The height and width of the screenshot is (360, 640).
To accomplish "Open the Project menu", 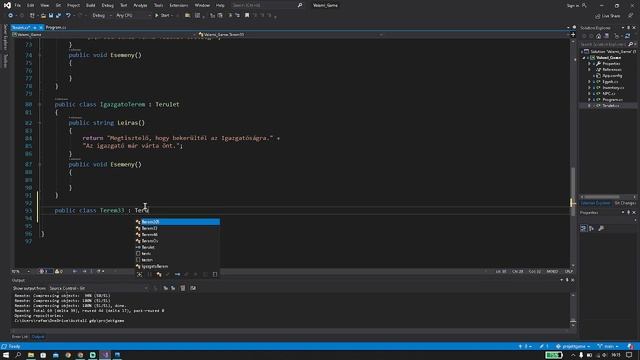I will pyautogui.click(x=73, y=5).
